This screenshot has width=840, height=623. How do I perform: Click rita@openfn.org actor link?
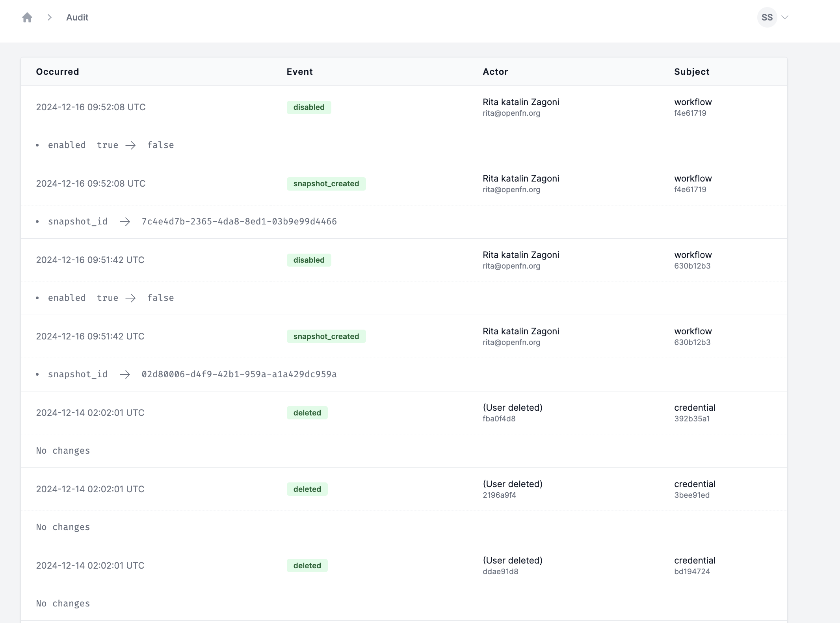click(x=511, y=113)
